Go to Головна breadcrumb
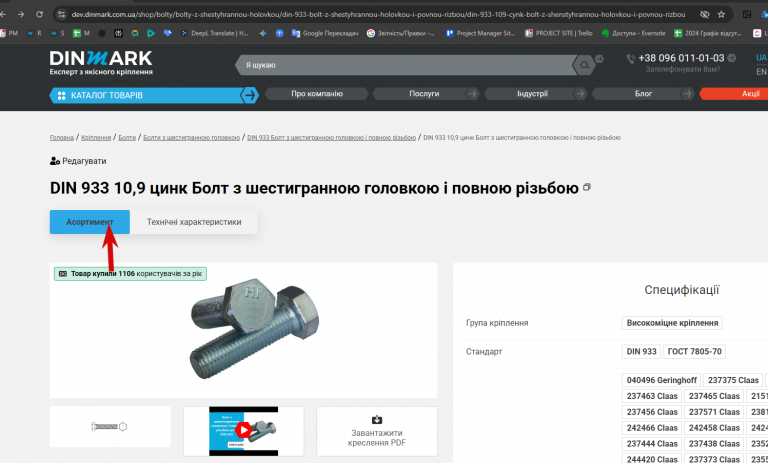This screenshot has width=768, height=463. click(x=62, y=138)
